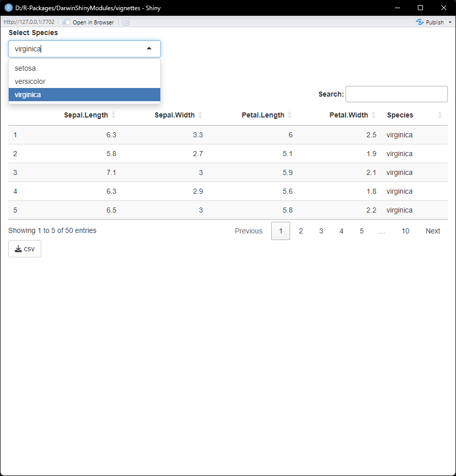Click the csv download button

[24, 249]
